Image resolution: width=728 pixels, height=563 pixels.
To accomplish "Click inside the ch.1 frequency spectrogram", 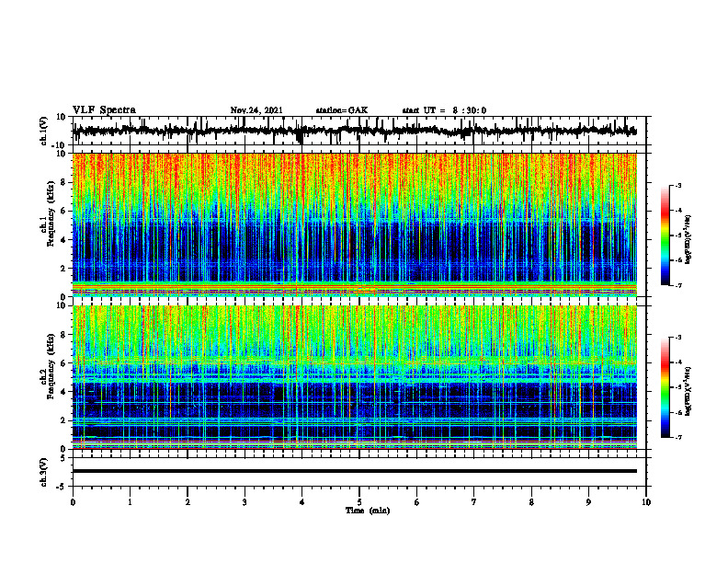I will click(x=354, y=224).
